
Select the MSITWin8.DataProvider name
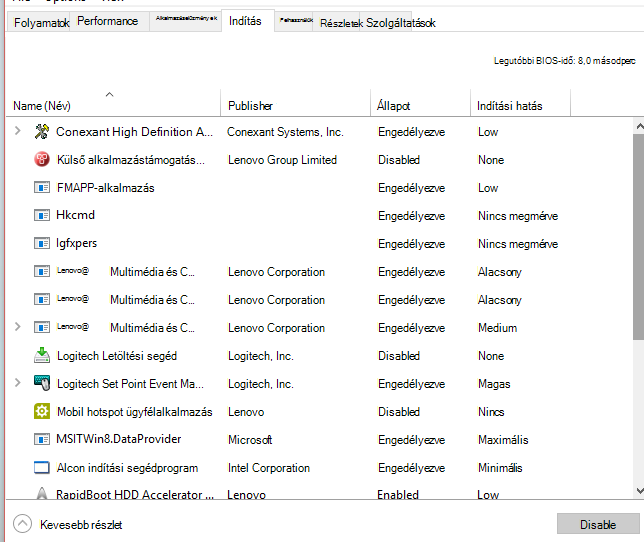click(x=119, y=439)
